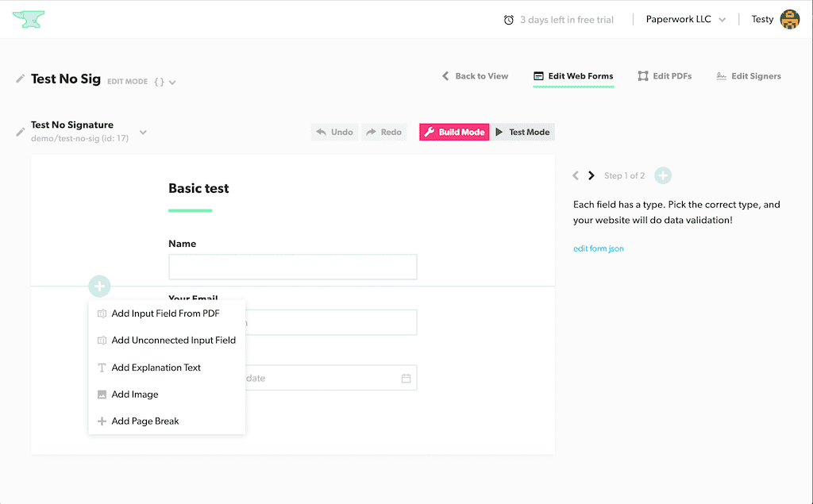
Task: Click into the Name input field
Action: [x=292, y=267]
